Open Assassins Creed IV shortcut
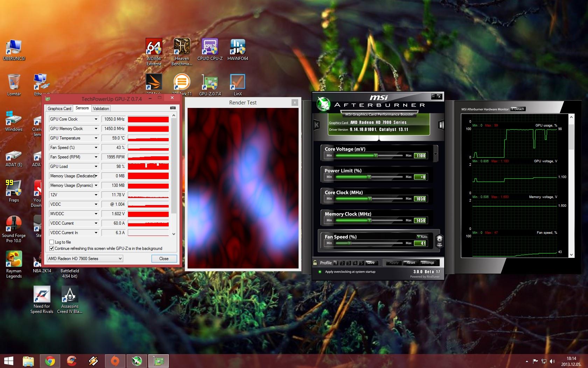The height and width of the screenshot is (368, 588). (x=70, y=300)
